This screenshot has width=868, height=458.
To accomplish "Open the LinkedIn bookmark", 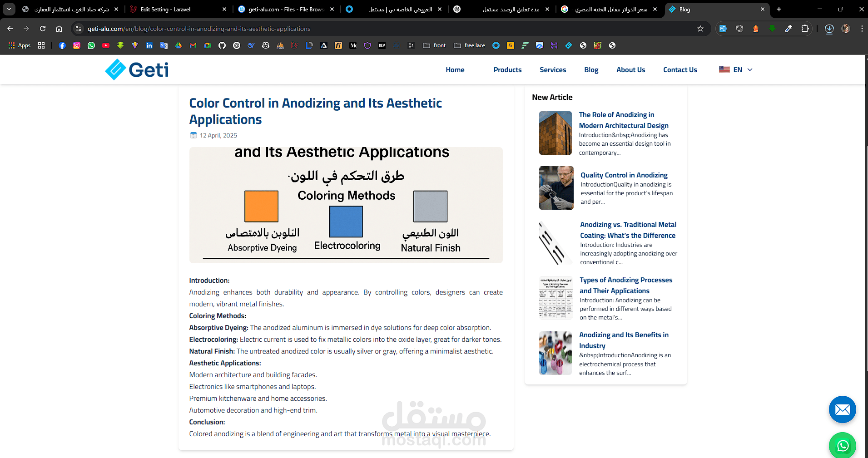I will [149, 45].
